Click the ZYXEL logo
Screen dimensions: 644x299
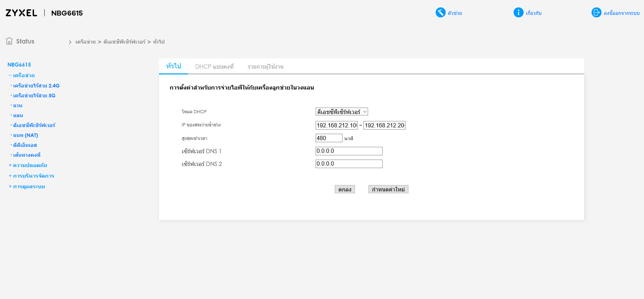(21, 13)
